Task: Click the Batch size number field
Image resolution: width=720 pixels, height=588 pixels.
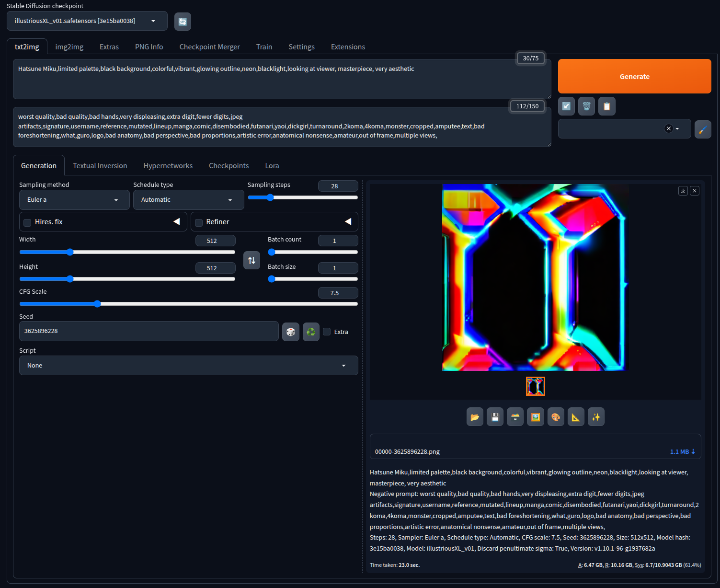Action: pos(338,268)
